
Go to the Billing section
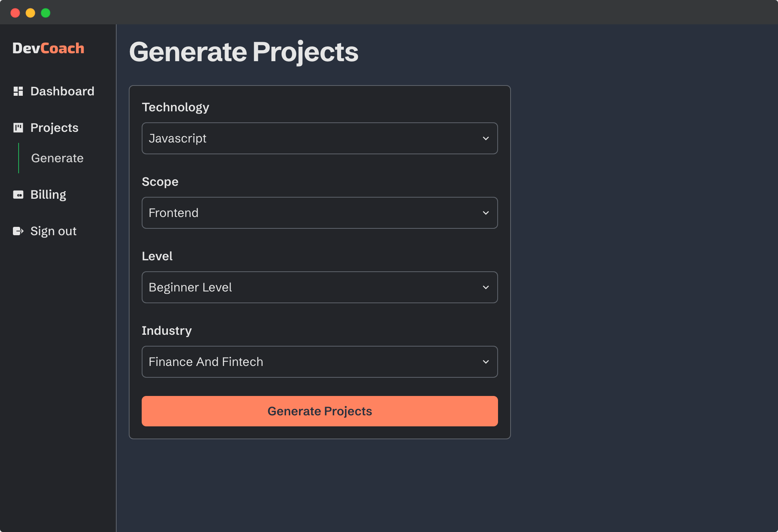tap(48, 194)
